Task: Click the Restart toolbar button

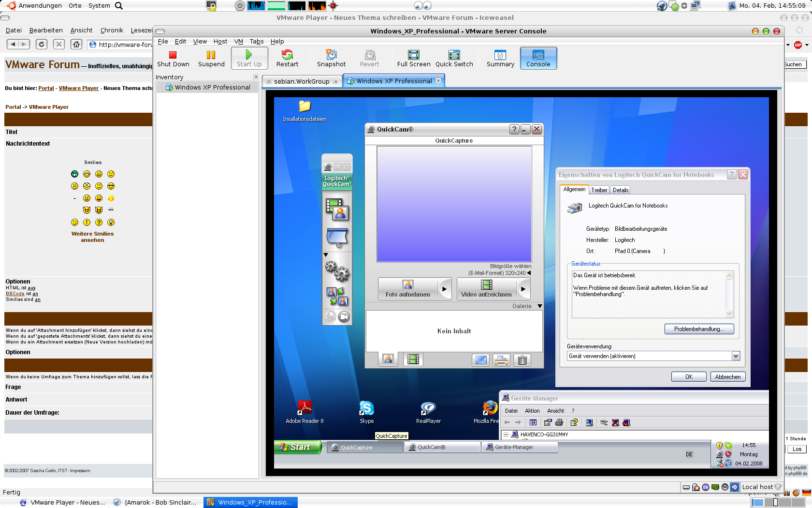Action: point(287,58)
